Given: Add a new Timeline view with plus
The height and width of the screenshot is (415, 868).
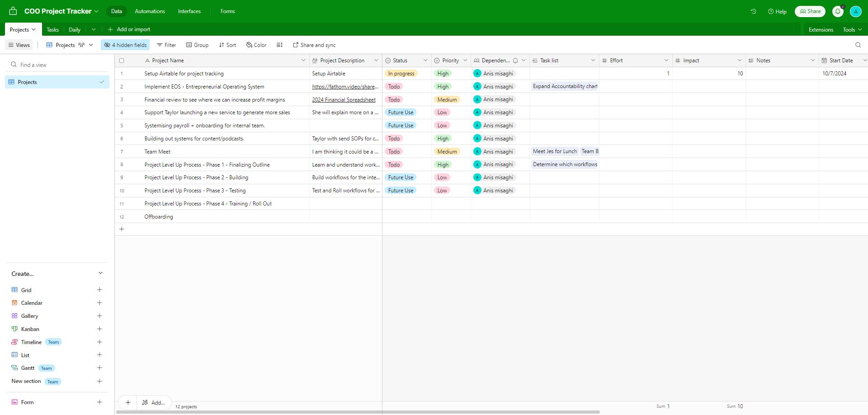Looking at the screenshot, I should (99, 342).
